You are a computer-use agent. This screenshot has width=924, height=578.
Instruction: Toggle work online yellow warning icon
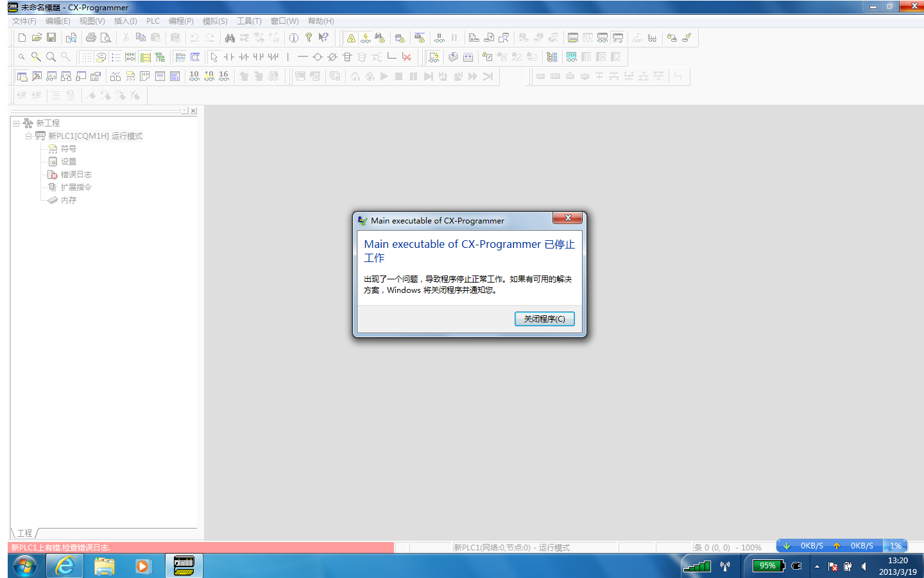pos(351,38)
